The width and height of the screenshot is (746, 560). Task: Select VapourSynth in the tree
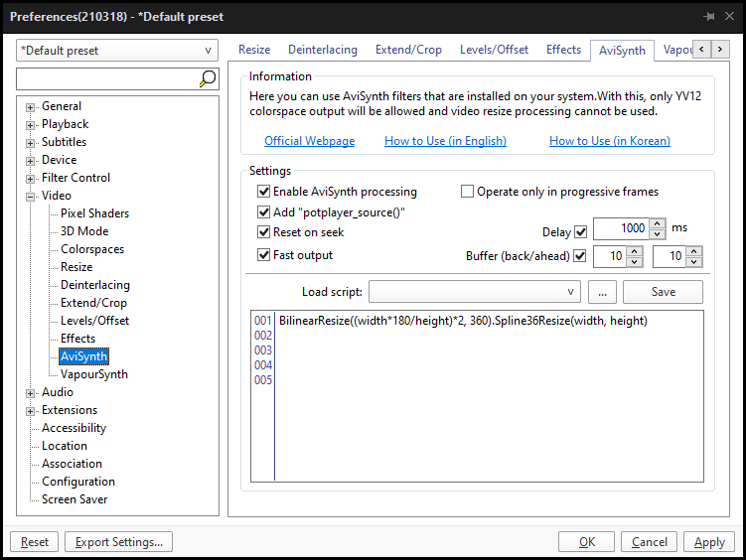pos(93,374)
